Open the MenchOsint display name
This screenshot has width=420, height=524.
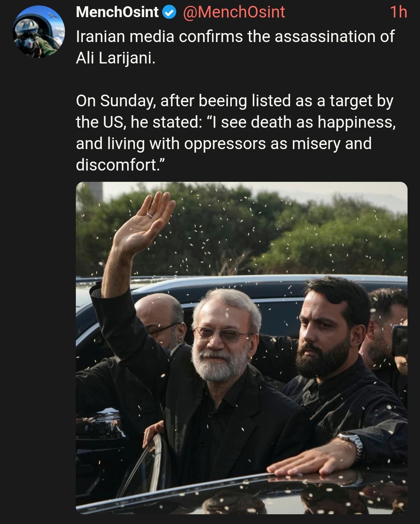[x=117, y=12]
